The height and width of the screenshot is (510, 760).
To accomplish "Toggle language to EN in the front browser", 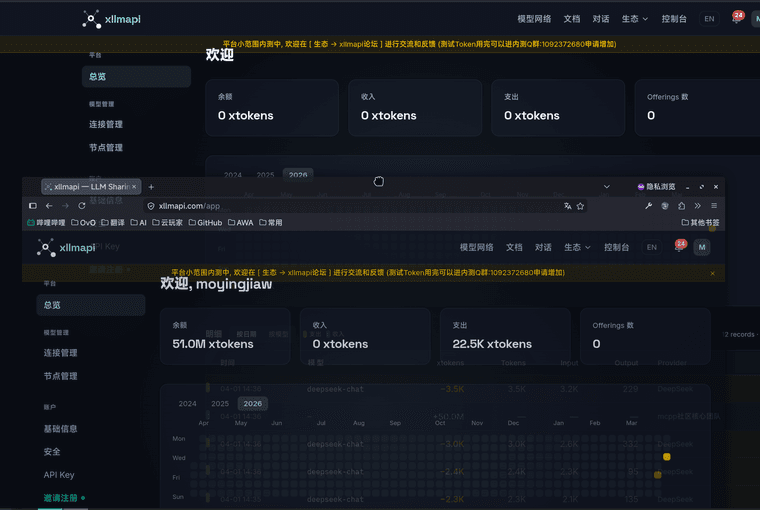I will pos(651,247).
